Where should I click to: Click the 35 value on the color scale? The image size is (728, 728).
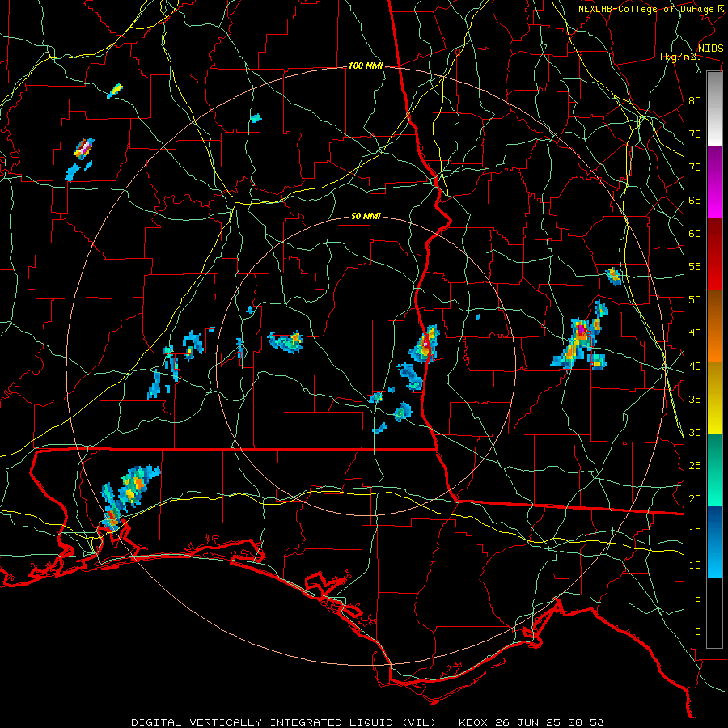pyautogui.click(x=695, y=400)
